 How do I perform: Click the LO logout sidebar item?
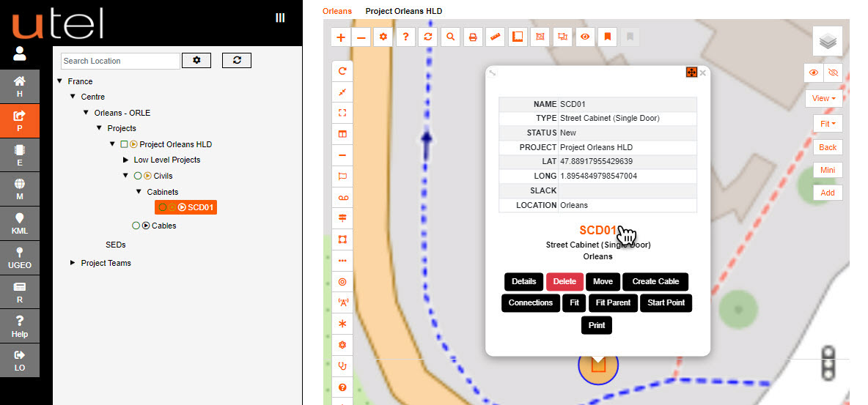[20, 360]
